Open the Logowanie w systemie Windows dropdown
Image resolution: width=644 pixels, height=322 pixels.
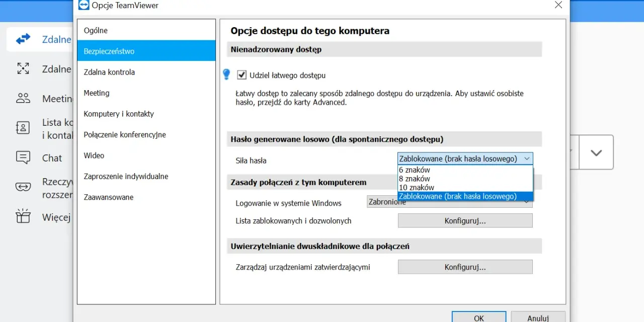tap(449, 202)
